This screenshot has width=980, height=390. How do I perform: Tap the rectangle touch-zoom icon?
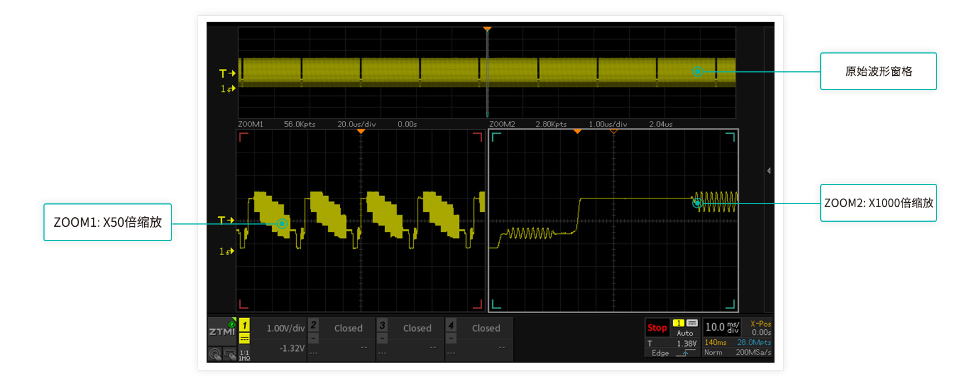pyautogui.click(x=229, y=354)
